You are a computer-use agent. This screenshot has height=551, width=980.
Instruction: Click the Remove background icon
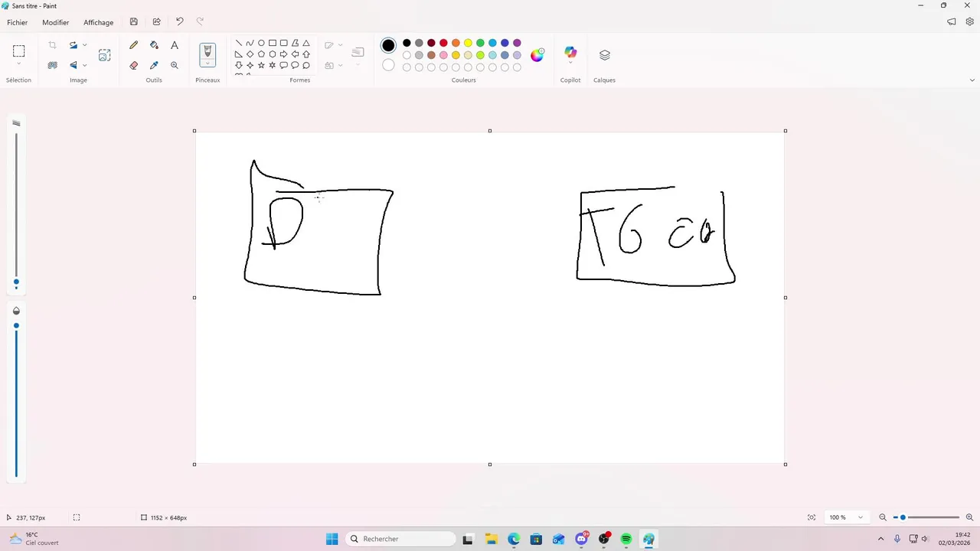point(52,65)
